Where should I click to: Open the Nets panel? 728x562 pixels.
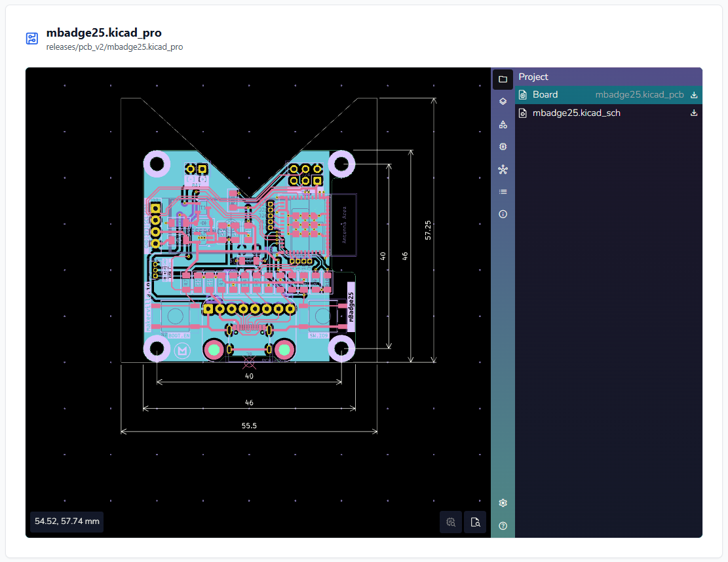pos(503,170)
